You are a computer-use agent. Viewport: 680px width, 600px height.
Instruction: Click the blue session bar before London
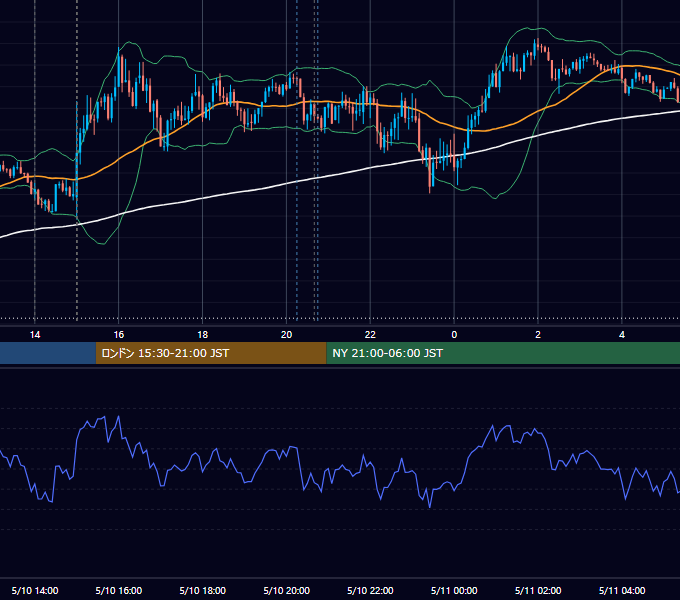click(48, 353)
